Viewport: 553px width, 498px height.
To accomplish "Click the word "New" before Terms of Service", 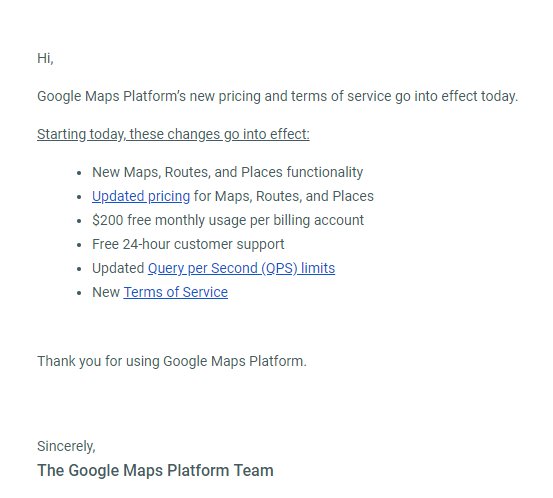I will point(106,292).
